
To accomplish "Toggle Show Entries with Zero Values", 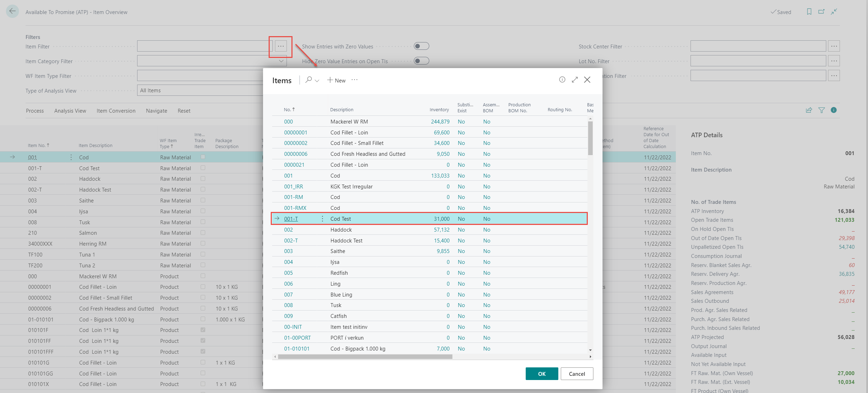I will coord(421,46).
